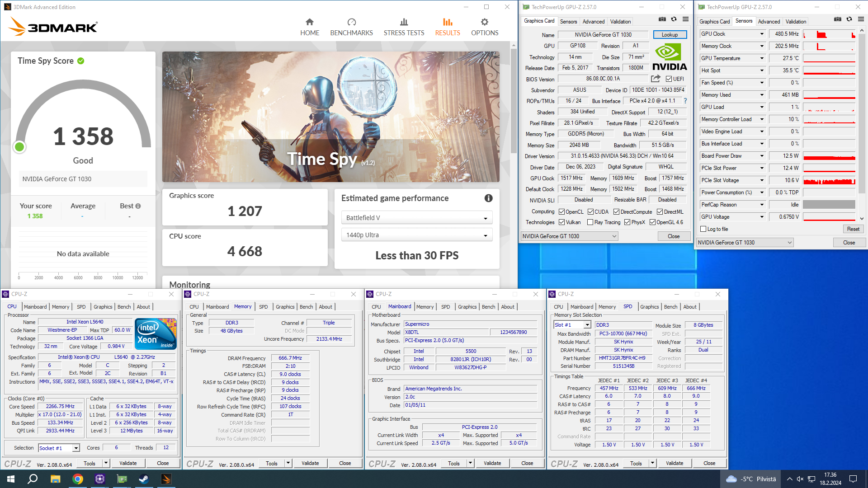The height and width of the screenshot is (488, 868).
Task: Click Lookup button in GPU-Z
Action: (670, 35)
